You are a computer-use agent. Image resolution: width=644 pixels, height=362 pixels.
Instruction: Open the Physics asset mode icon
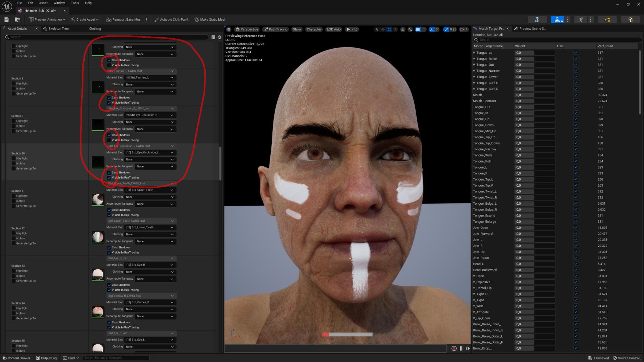click(630, 20)
